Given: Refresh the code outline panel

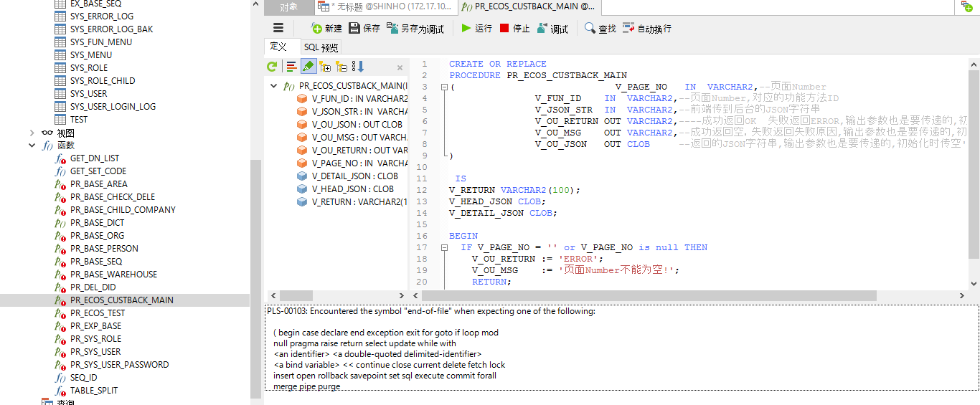Looking at the screenshot, I should pyautogui.click(x=272, y=67).
